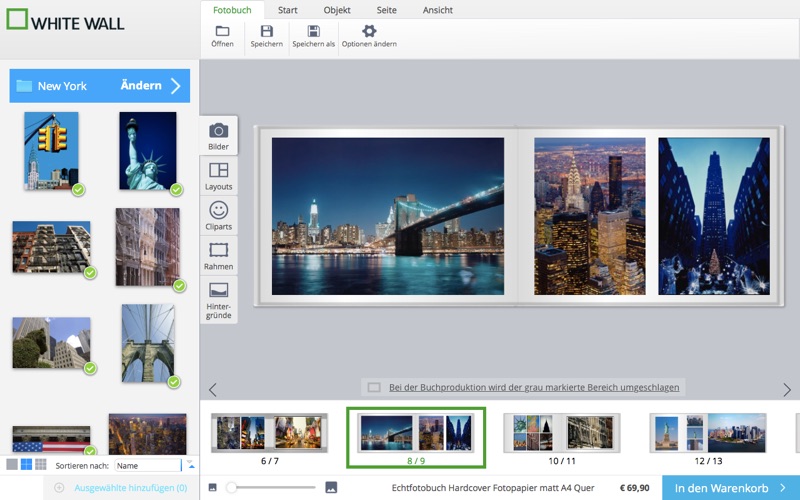
Task: Open Optionen ändern gear icon
Action: (x=369, y=31)
